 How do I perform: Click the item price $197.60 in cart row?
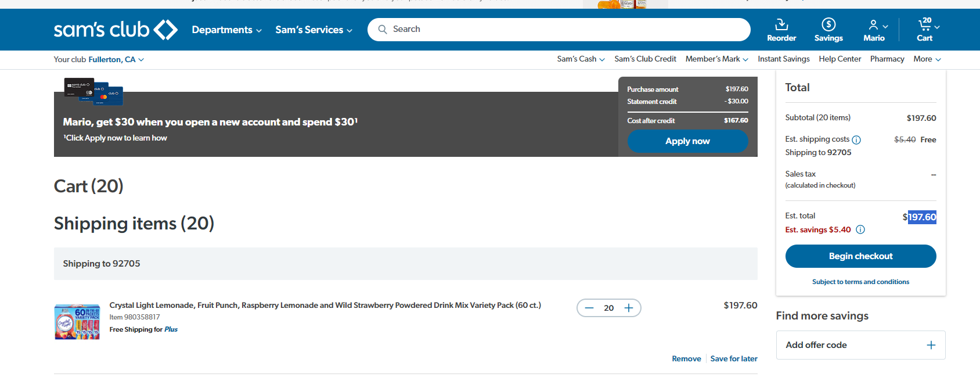(740, 306)
